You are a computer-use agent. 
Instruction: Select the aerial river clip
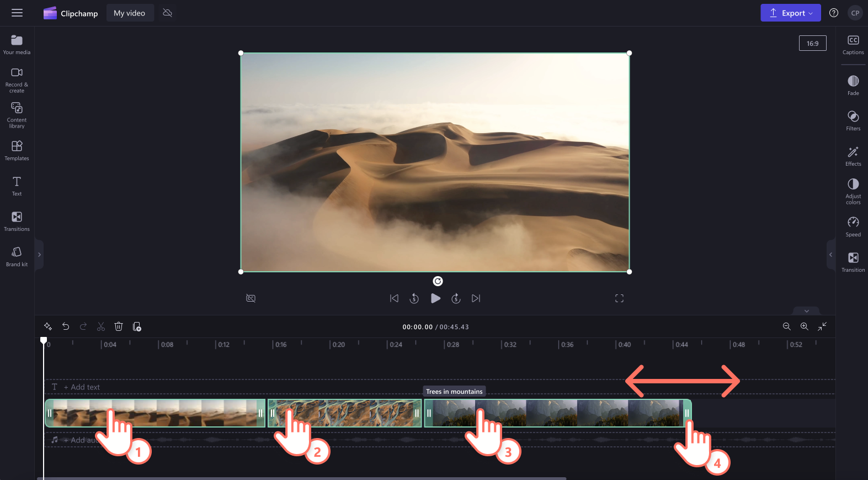click(345, 413)
